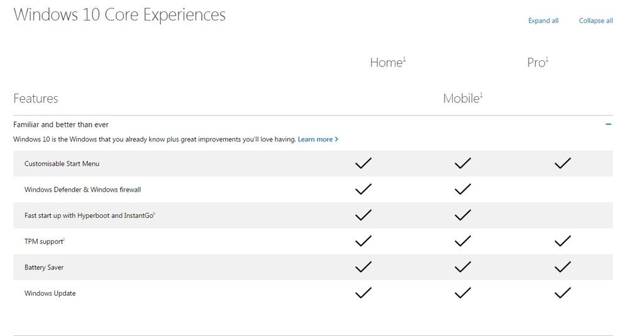Click Pro checkmark for Windows Update

pyautogui.click(x=562, y=293)
